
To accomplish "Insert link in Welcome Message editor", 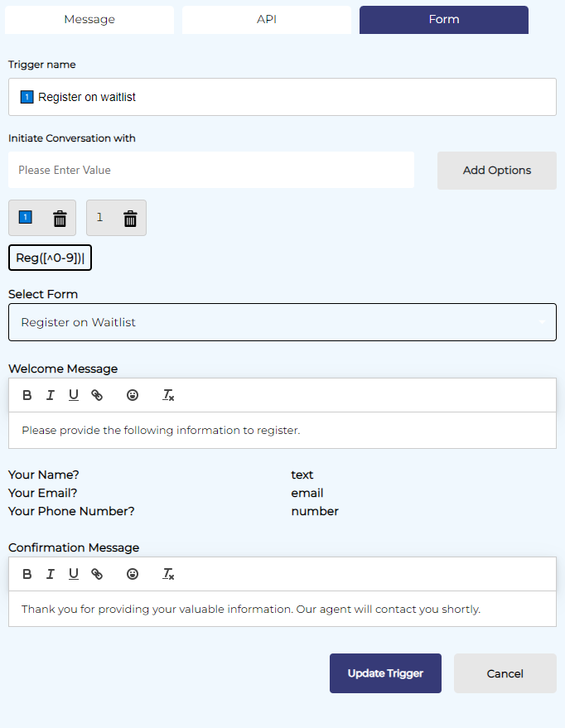I will pyautogui.click(x=97, y=395).
